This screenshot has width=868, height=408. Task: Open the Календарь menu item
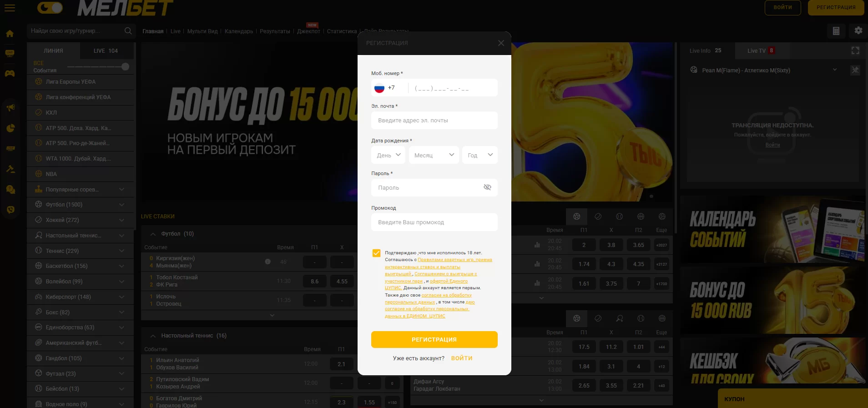click(239, 31)
